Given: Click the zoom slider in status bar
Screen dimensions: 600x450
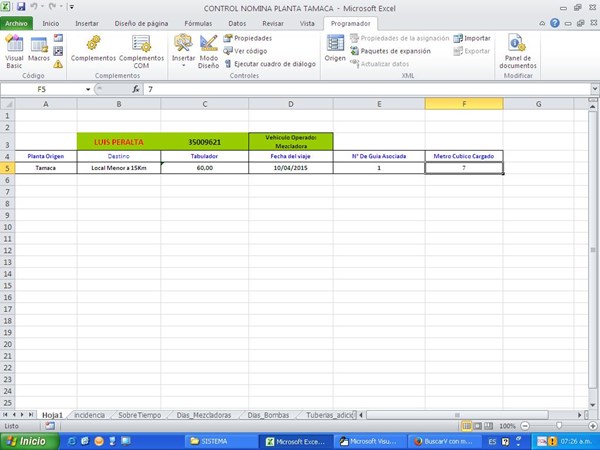Looking at the screenshot, I should (557, 426).
